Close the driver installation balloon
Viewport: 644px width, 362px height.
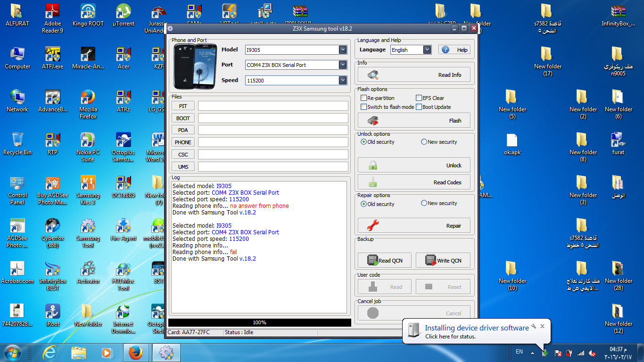coord(543,326)
